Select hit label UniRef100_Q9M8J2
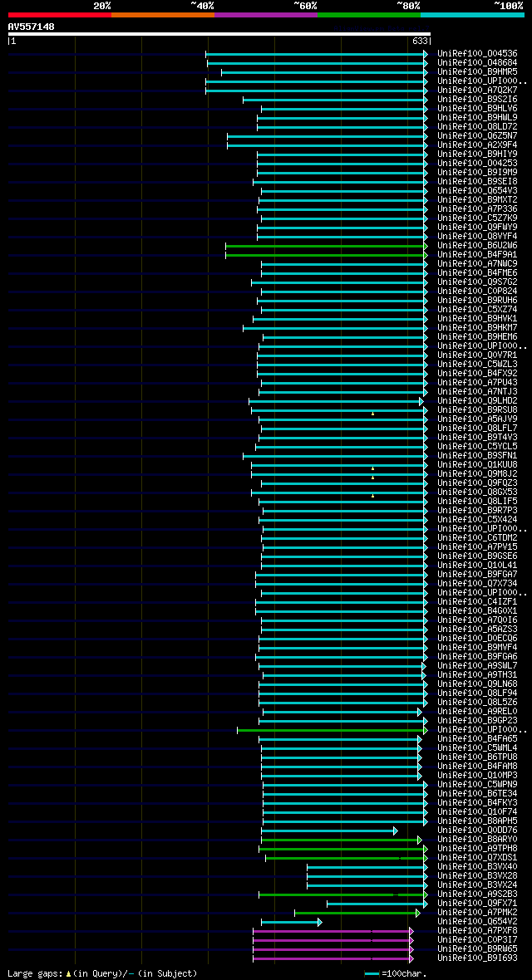The width and height of the screenshot is (532, 980). pos(477,474)
